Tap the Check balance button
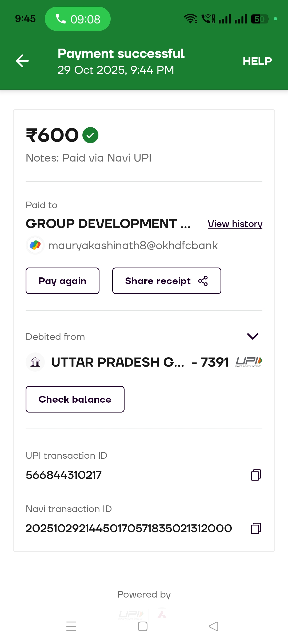The height and width of the screenshot is (644, 288). 75,399
